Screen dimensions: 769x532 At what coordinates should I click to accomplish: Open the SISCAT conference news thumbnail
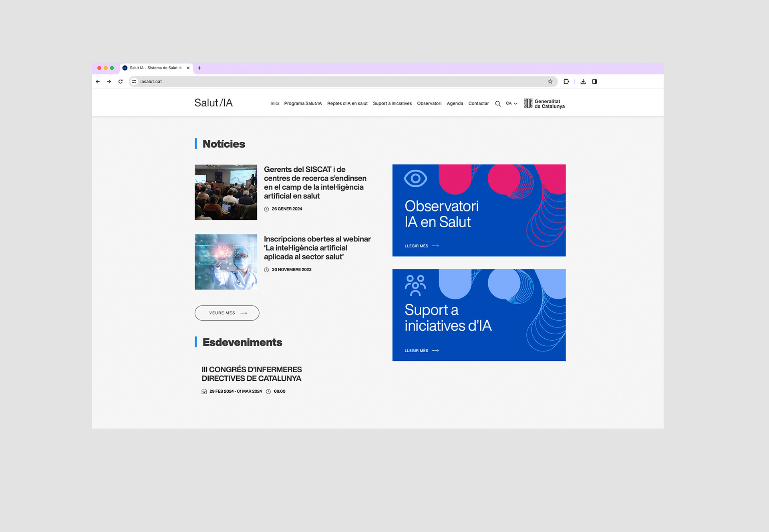[x=226, y=192]
